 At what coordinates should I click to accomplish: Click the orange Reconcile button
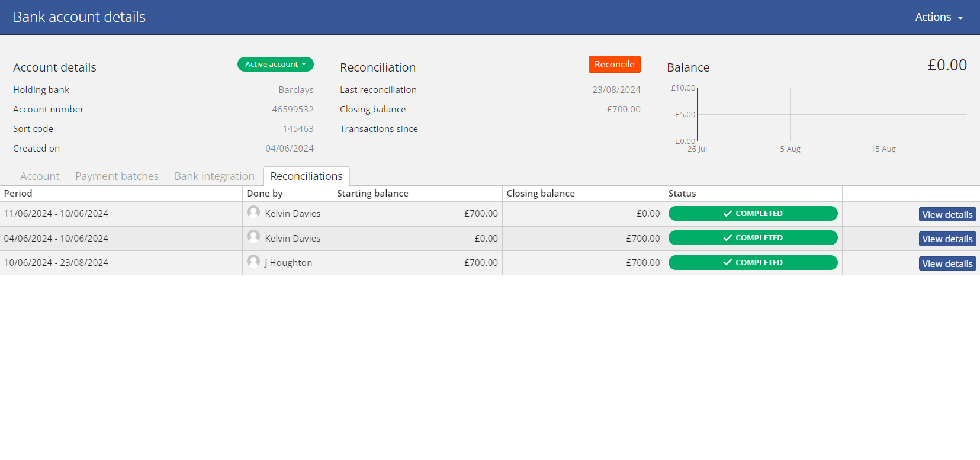(x=614, y=64)
